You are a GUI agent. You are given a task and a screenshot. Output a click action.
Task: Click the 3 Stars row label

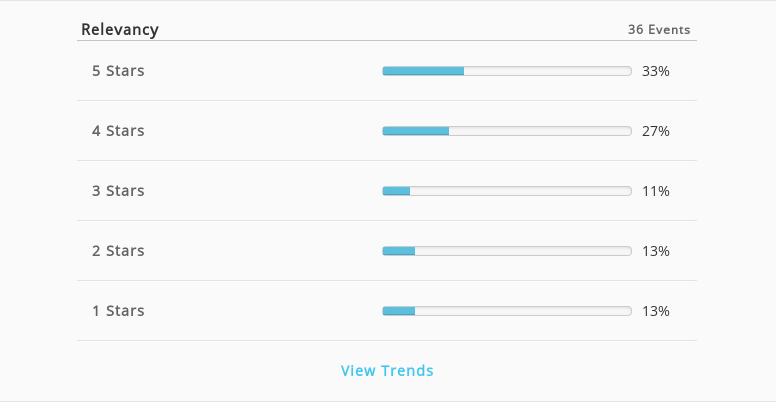(118, 191)
